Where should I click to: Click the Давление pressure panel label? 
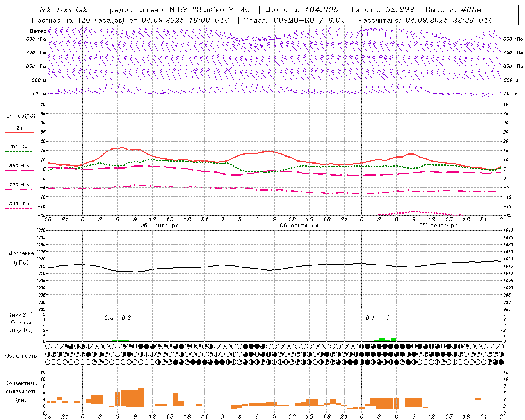coord(21,253)
